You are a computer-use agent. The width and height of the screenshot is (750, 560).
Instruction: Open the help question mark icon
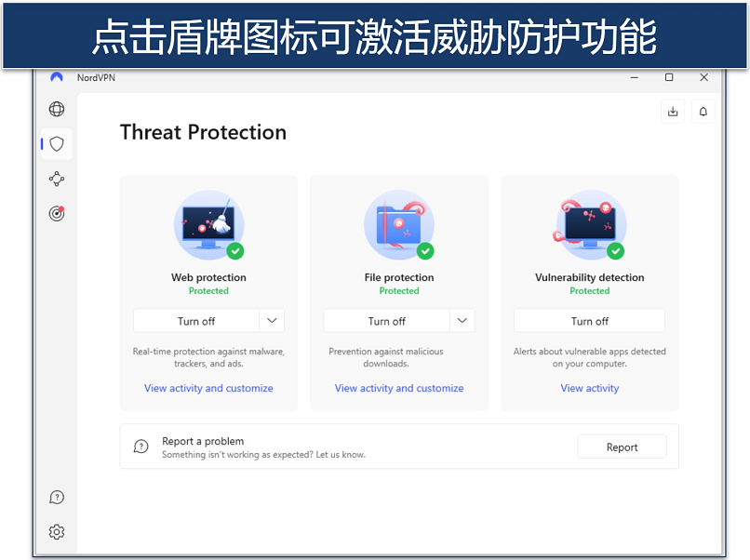point(57,498)
